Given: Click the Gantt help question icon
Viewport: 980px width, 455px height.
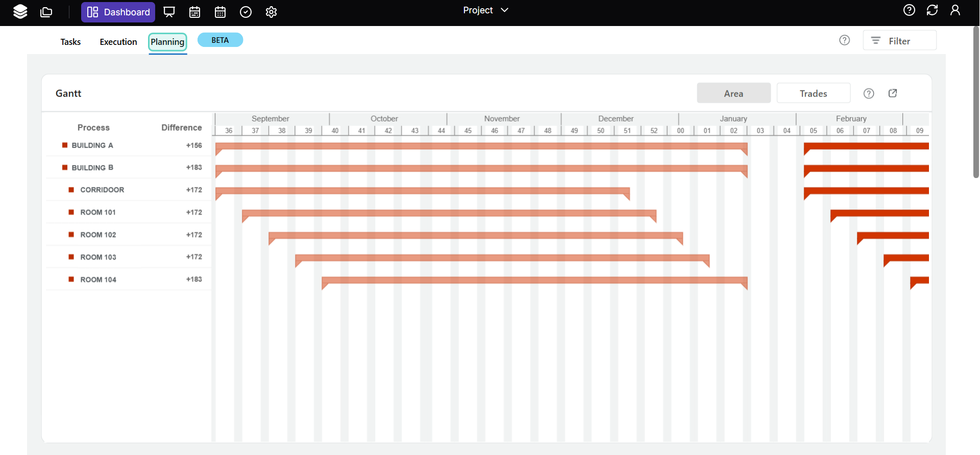Looking at the screenshot, I should click(x=869, y=93).
